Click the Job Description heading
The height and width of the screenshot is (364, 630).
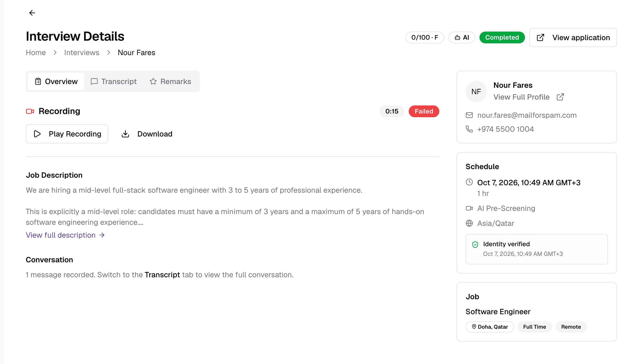(54, 175)
